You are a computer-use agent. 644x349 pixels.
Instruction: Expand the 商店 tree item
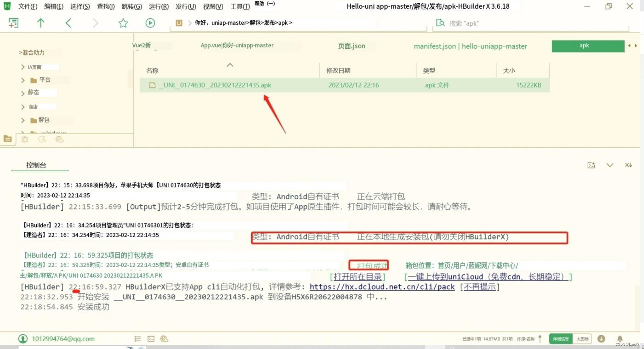[x=23, y=107]
